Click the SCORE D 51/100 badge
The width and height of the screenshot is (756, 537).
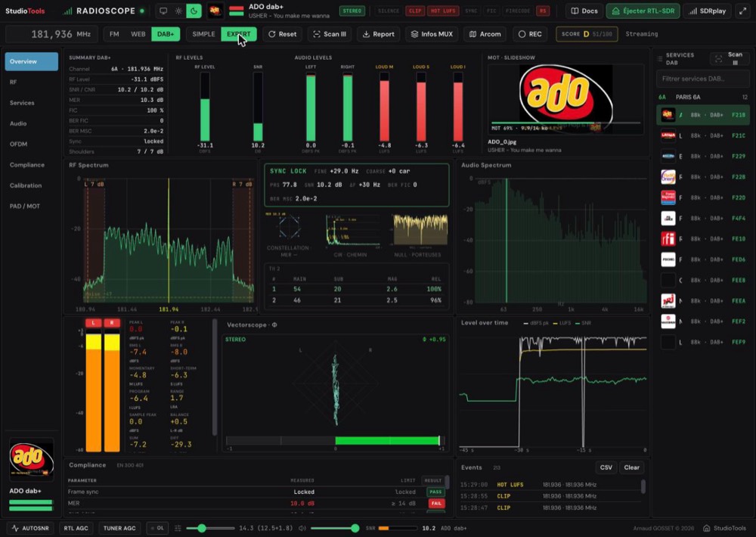point(587,34)
